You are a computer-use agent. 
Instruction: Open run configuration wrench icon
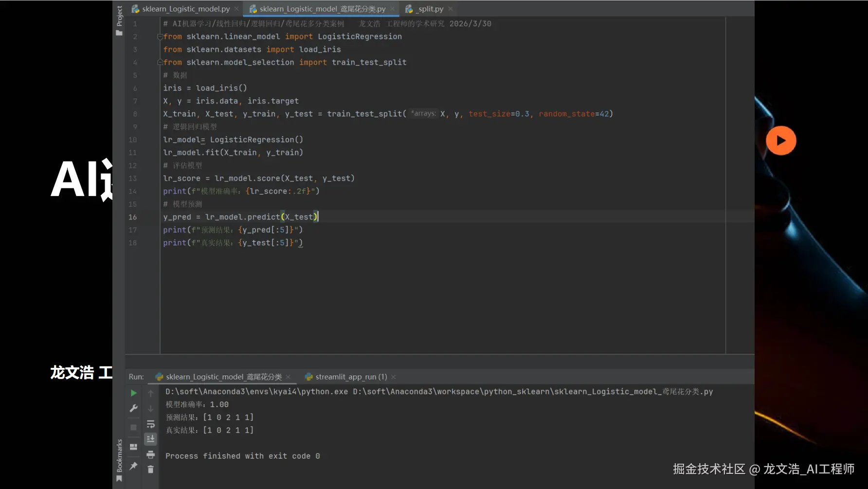133,409
